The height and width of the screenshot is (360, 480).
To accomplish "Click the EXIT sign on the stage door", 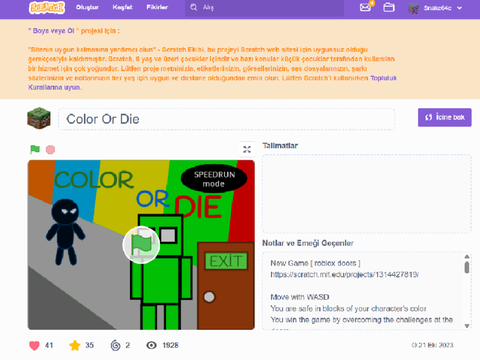I will [226, 261].
